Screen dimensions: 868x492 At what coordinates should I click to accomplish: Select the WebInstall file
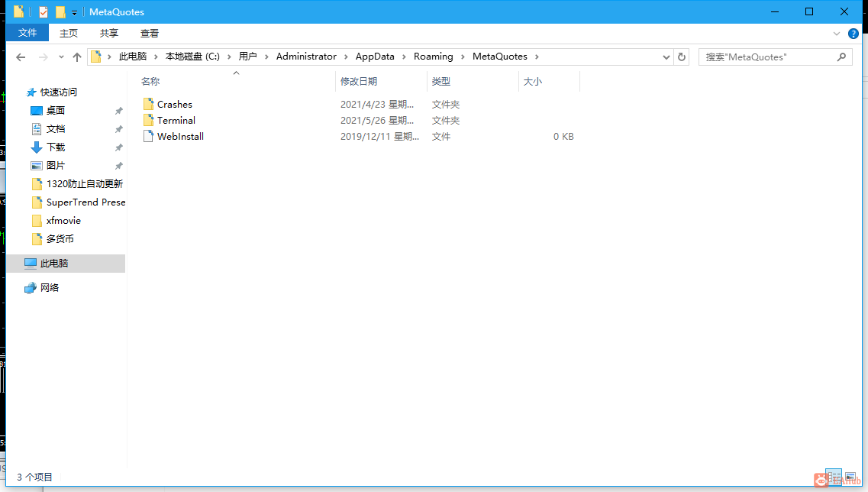pos(180,136)
